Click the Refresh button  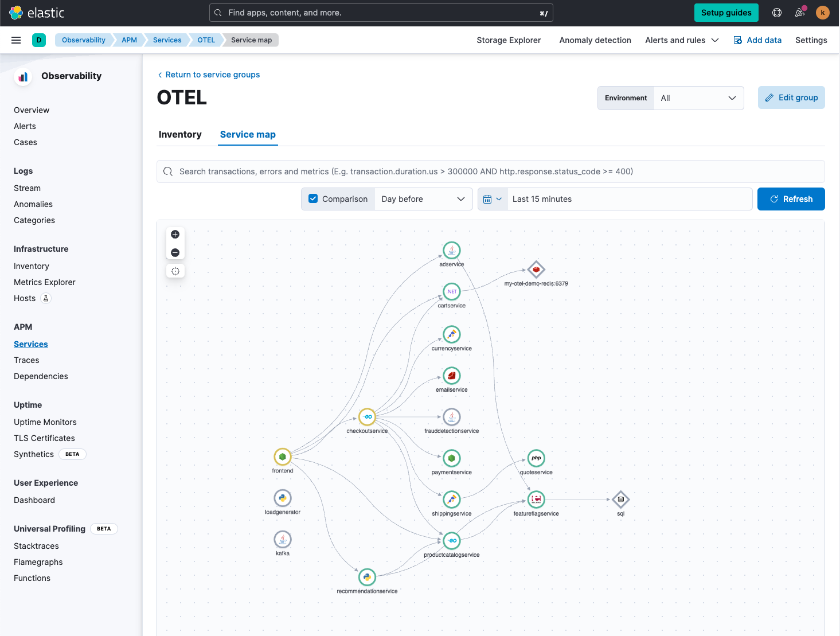pos(791,199)
